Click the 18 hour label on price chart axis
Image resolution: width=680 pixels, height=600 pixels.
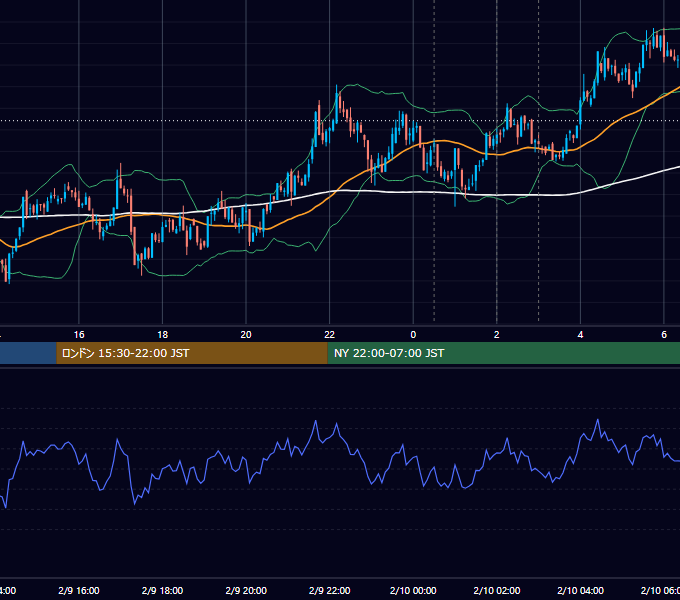(163, 335)
